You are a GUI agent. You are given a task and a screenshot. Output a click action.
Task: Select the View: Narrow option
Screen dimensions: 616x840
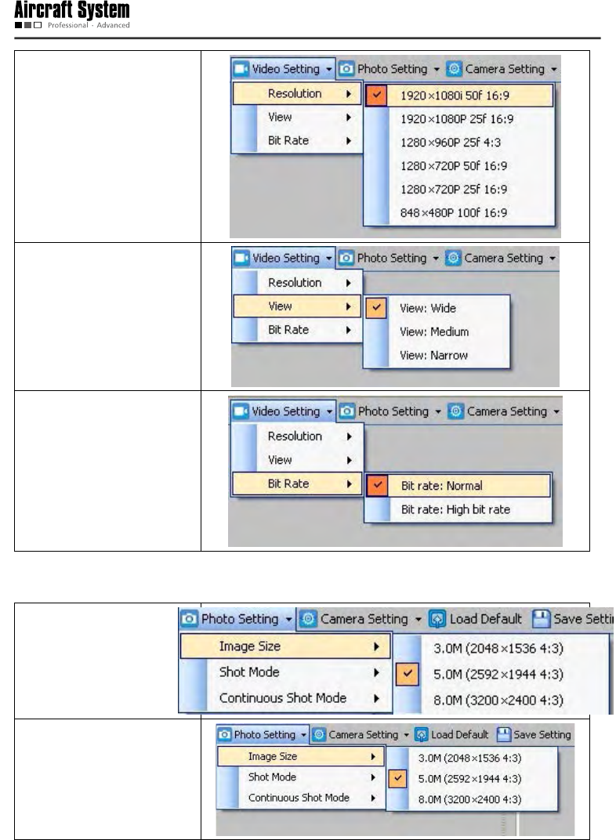click(x=433, y=355)
